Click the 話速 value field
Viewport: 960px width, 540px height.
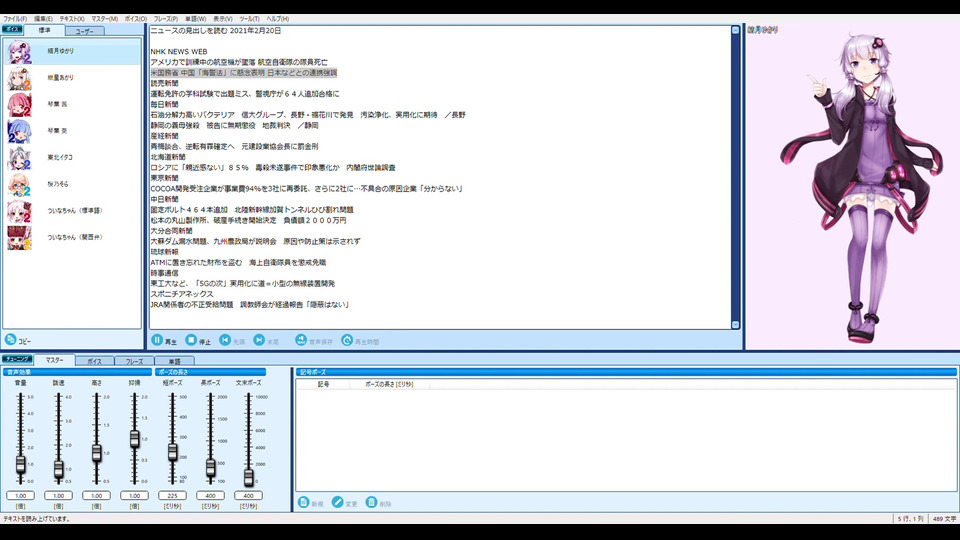(58, 495)
